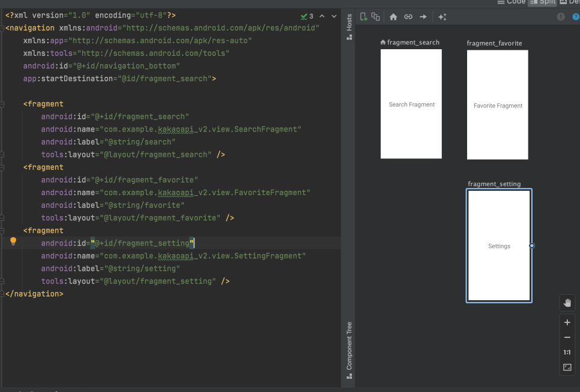The width and height of the screenshot is (580, 392).
Task: Click the fragment_search label in design
Action: point(413,43)
